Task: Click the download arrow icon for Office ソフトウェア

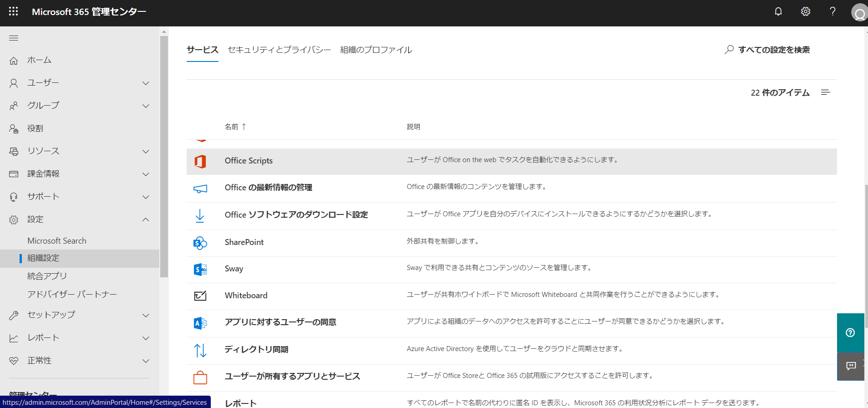Action: [200, 215]
